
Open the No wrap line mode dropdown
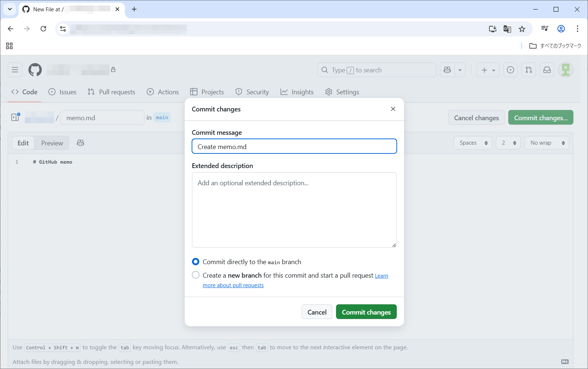click(547, 143)
